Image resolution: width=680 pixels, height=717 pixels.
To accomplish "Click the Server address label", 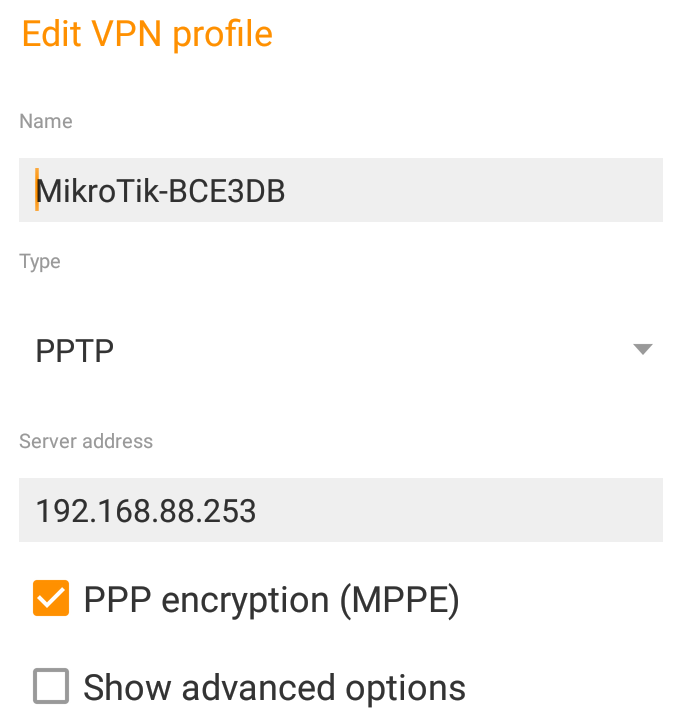I will 86,441.
